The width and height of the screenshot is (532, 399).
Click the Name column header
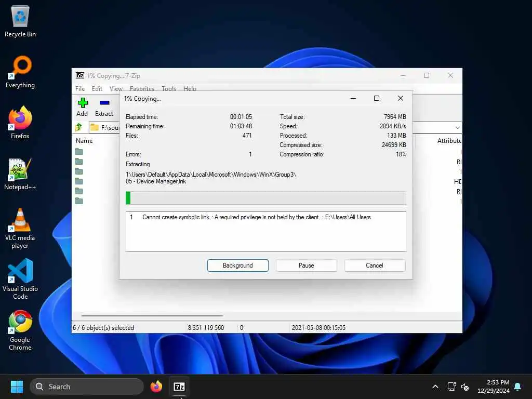point(84,140)
